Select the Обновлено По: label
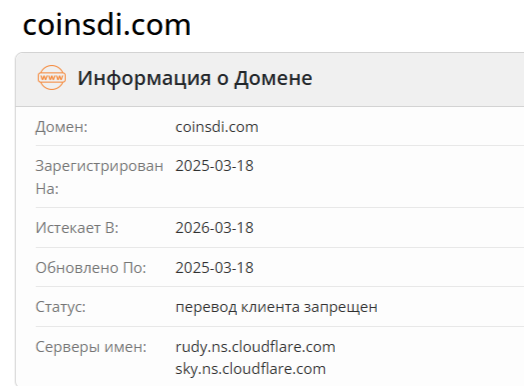The image size is (524, 386). 91,268
